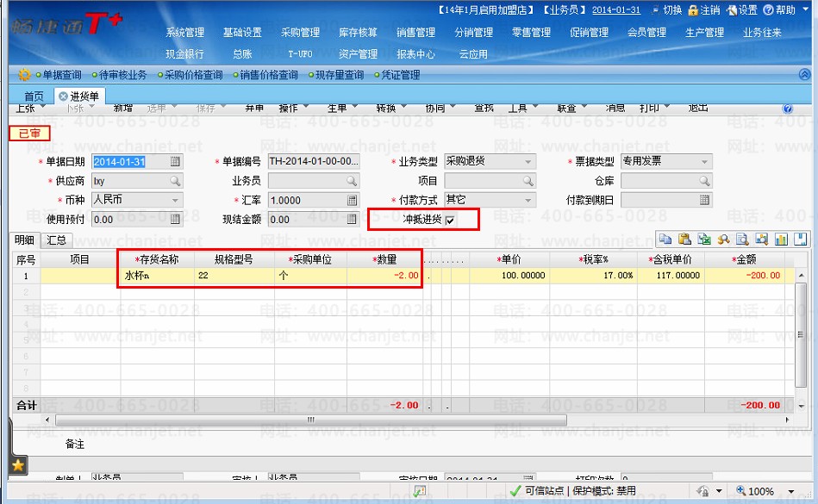818x504 pixels.
Task: Click the right scroll arrow of horizontal scrollbar
Action: [787, 420]
